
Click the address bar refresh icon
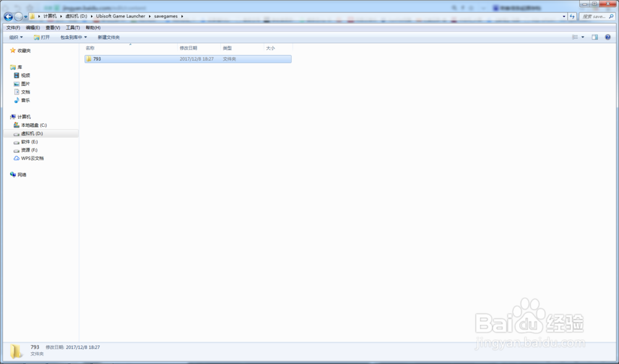pyautogui.click(x=572, y=17)
